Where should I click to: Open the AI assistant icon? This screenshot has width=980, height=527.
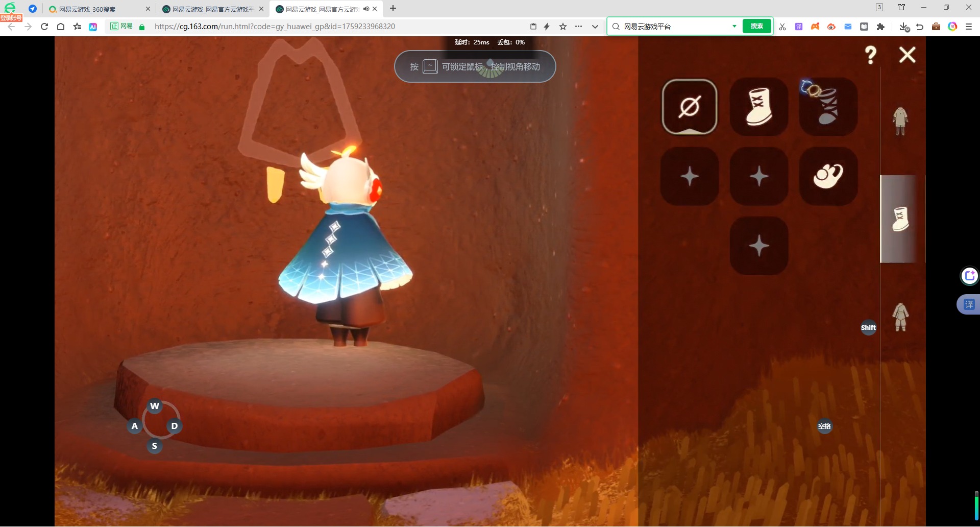pyautogui.click(x=93, y=27)
